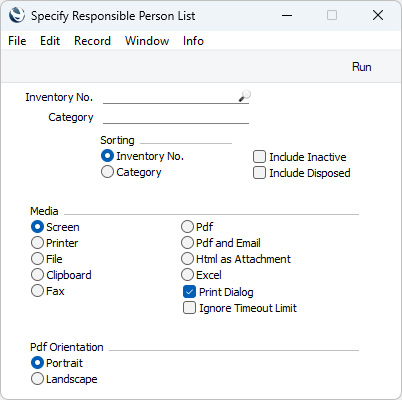Enable Ignore Timeout Limit option
The image size is (402, 400).
[189, 308]
